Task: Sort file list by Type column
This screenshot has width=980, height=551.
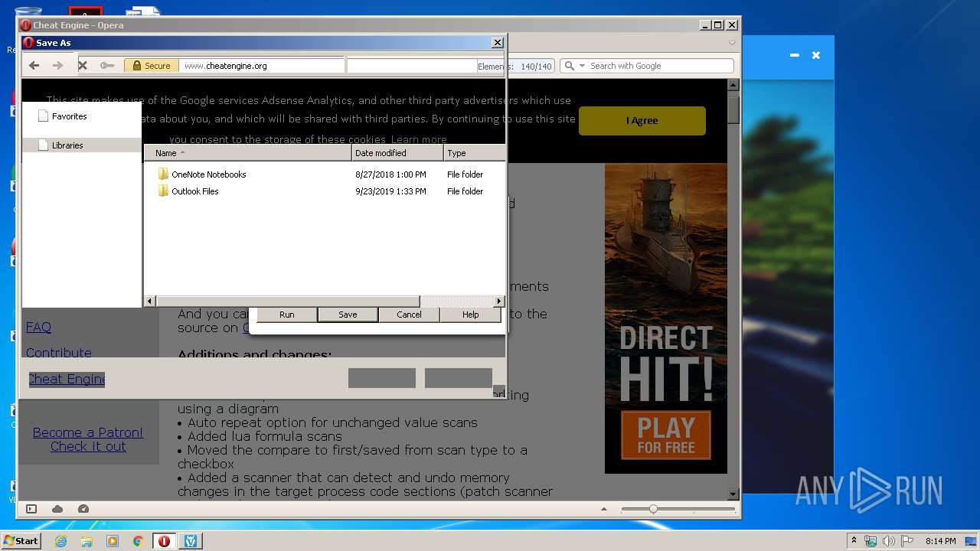Action: (474, 153)
